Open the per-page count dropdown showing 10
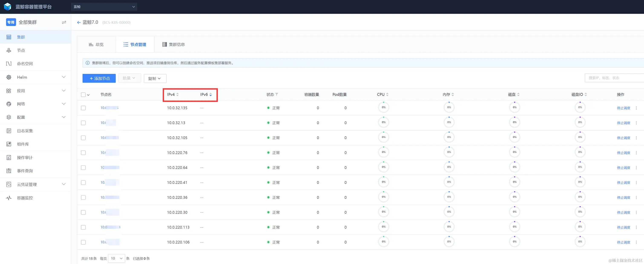Screen dimensions: 644x264 pos(116,258)
